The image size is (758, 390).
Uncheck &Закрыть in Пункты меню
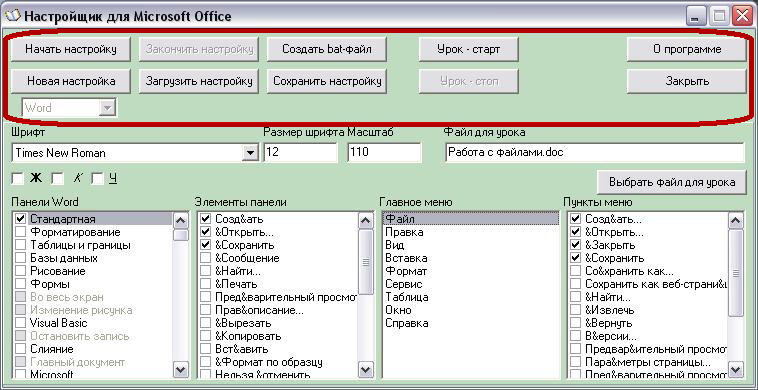click(575, 245)
